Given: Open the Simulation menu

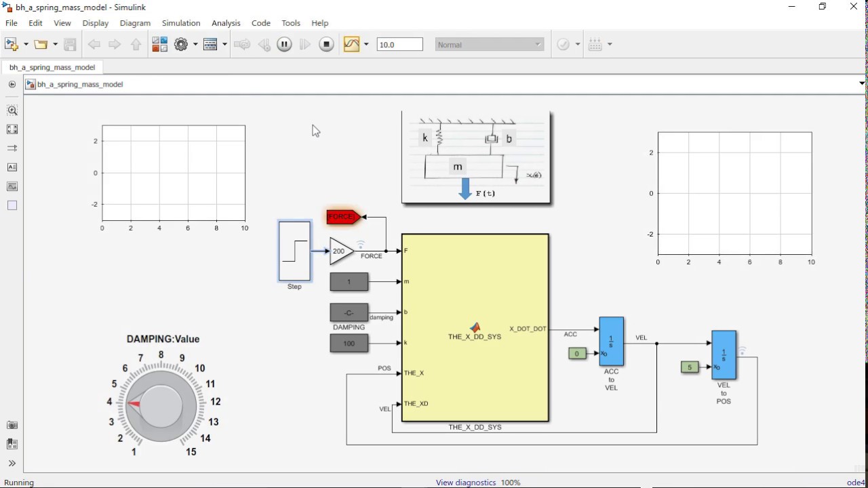Looking at the screenshot, I should click(x=181, y=23).
